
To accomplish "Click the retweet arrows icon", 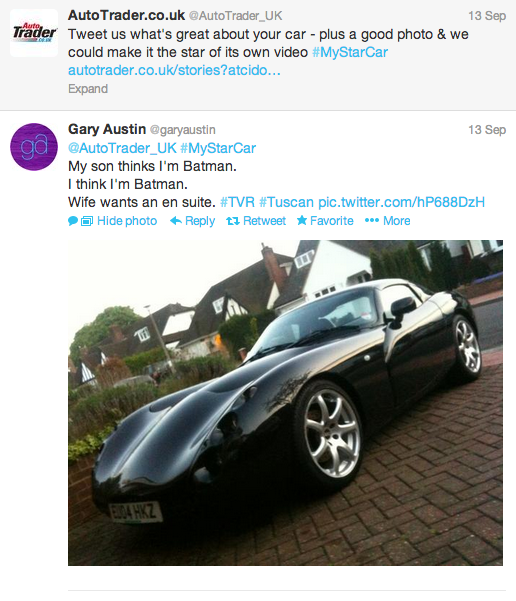I will (x=233, y=221).
